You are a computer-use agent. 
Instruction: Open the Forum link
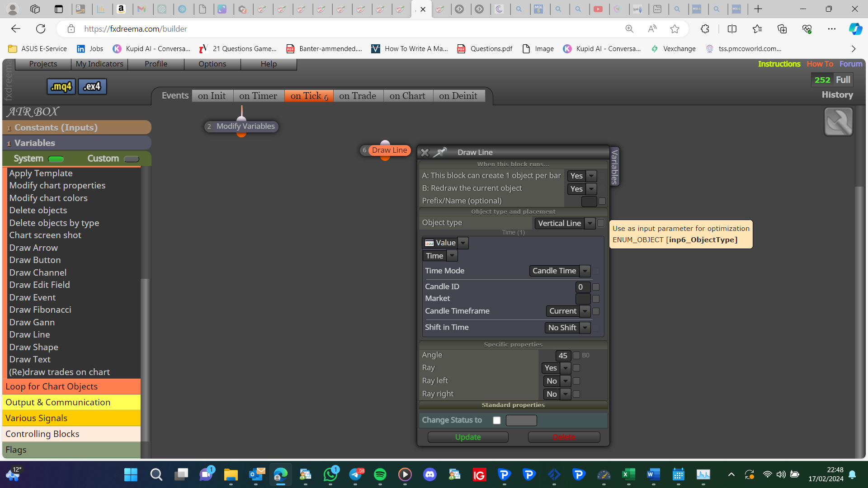point(851,64)
